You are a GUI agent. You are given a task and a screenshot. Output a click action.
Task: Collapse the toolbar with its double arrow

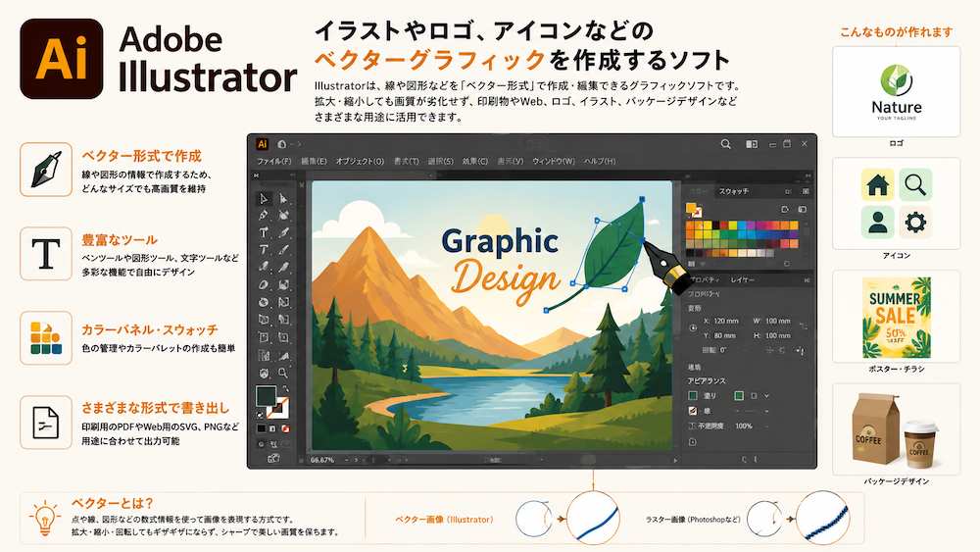tap(256, 176)
